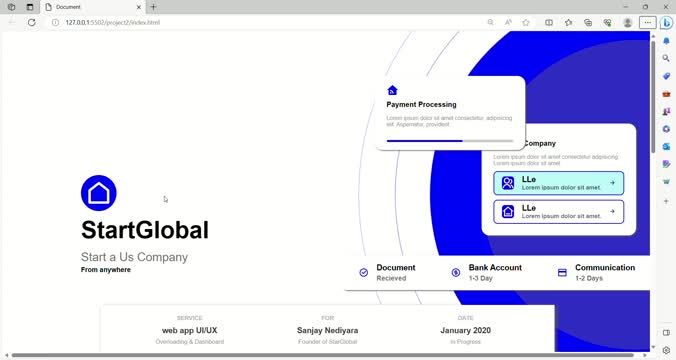The height and width of the screenshot is (360, 676).
Task: Add this page to favorites star
Action: tap(526, 22)
